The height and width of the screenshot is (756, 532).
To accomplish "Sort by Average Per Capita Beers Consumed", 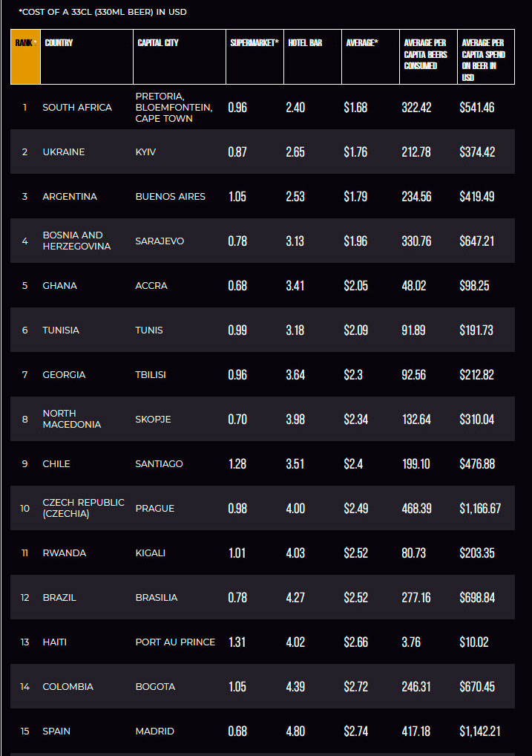I will coord(428,57).
